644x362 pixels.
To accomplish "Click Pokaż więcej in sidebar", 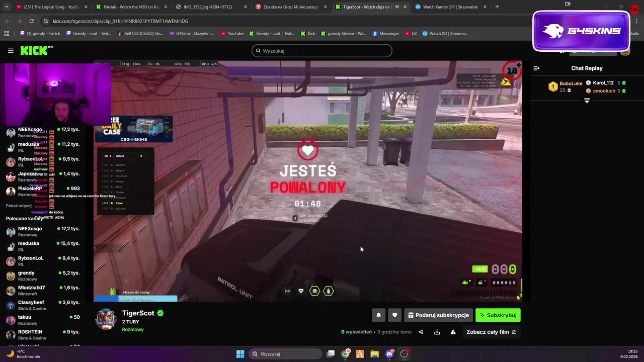I will point(19,206).
